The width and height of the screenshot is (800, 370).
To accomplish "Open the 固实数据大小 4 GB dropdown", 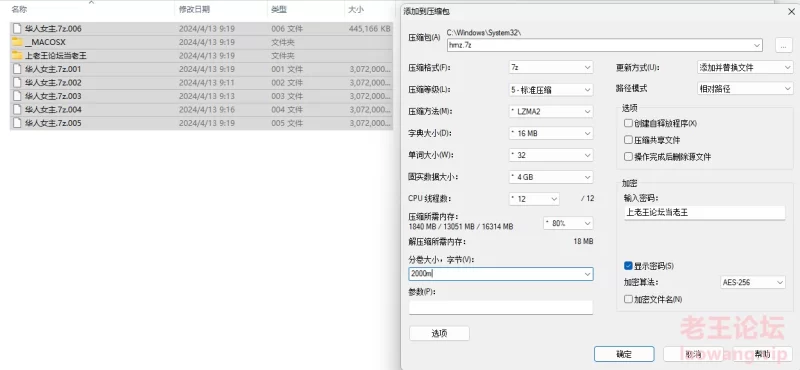I will tap(551, 177).
